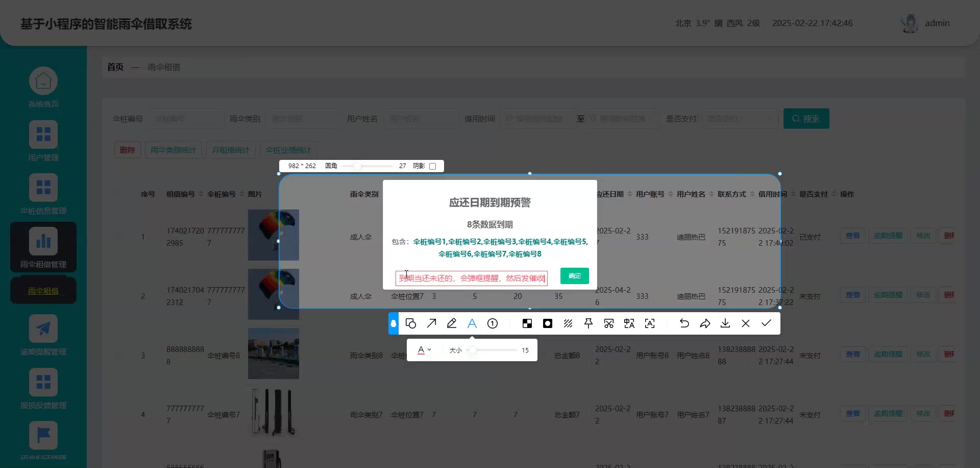
Task: Click the 逾期提醒管理 paper plane icon
Action: (x=43, y=329)
